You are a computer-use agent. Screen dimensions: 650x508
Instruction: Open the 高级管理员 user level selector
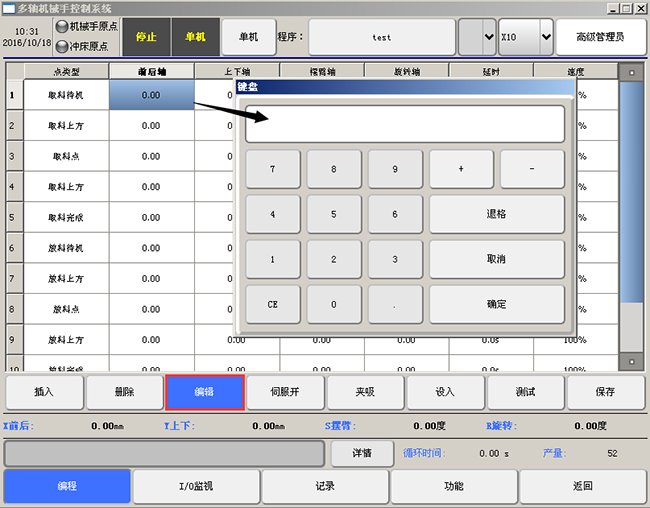600,37
